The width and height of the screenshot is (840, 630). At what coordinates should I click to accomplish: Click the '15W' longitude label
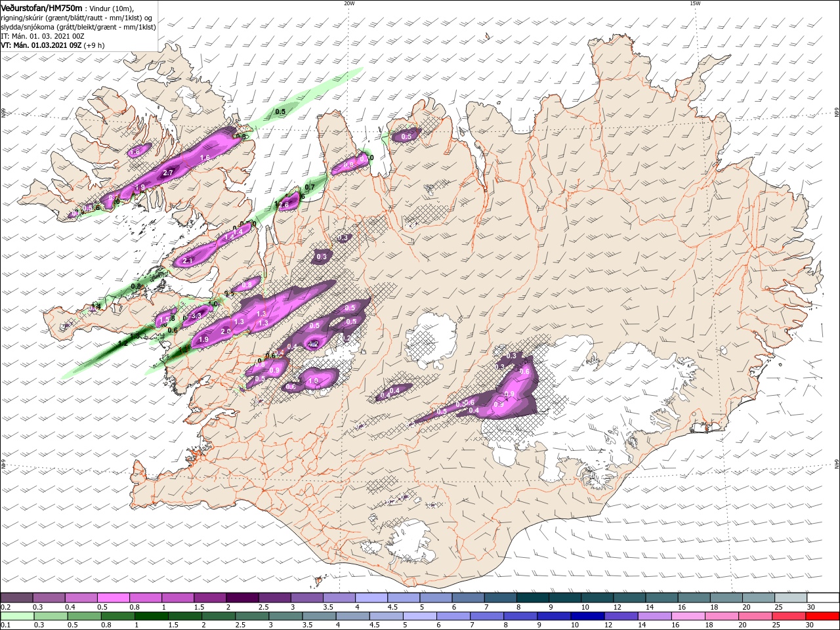[x=695, y=3]
